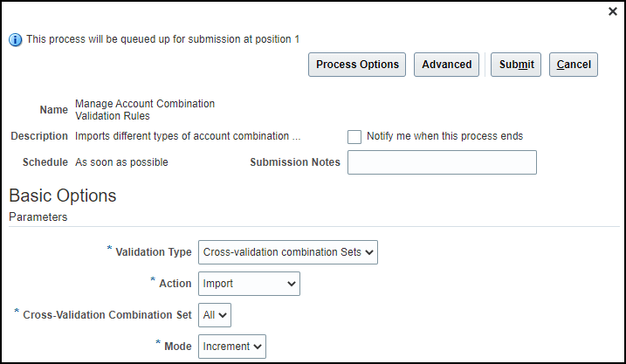Click the queue position information message
The image size is (626, 364).
[162, 39]
